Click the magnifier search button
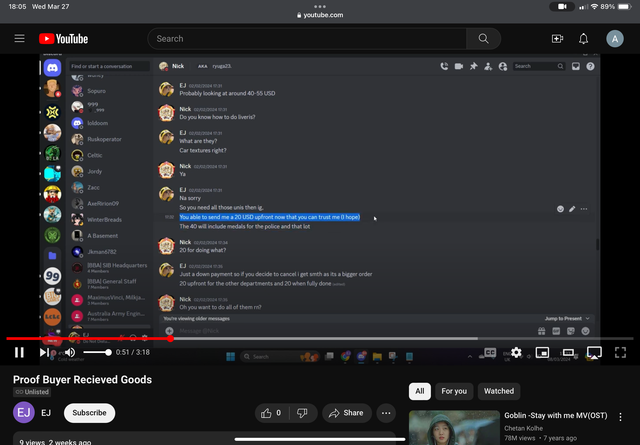 [x=484, y=39]
